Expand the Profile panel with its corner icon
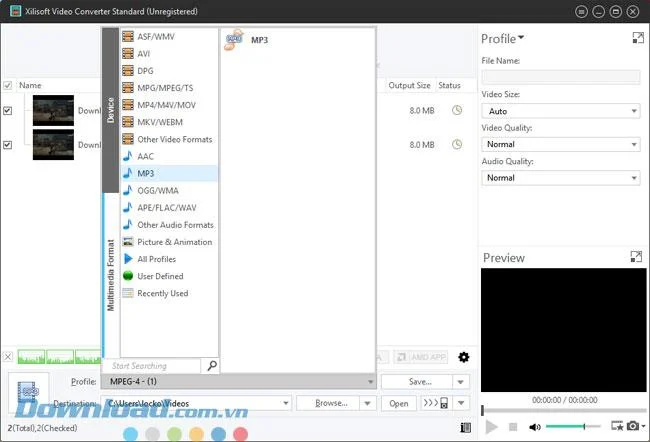 pos(638,38)
